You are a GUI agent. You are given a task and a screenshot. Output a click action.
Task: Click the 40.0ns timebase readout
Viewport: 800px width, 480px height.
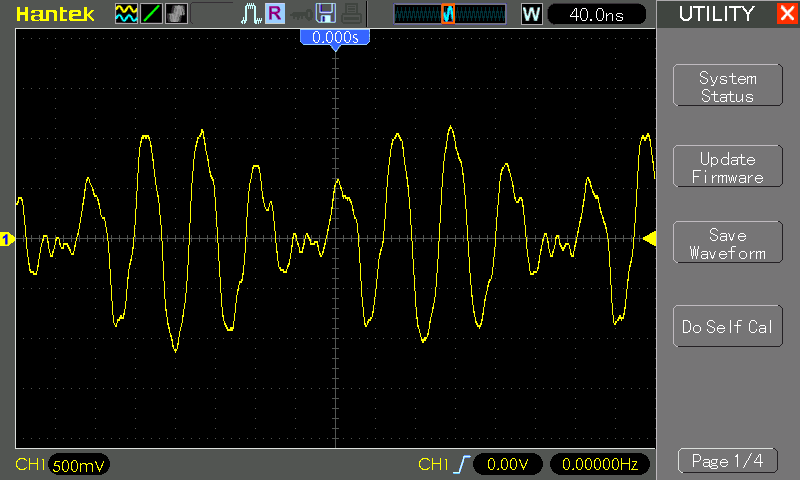(596, 15)
